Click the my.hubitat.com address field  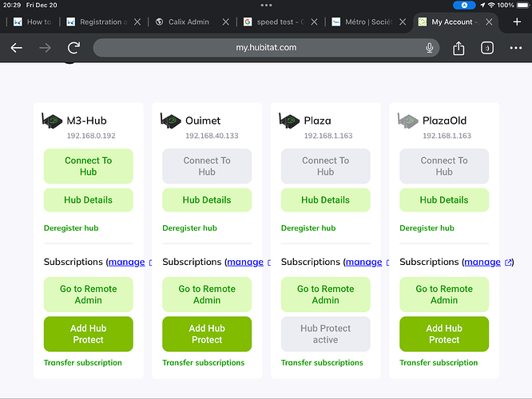click(x=266, y=48)
